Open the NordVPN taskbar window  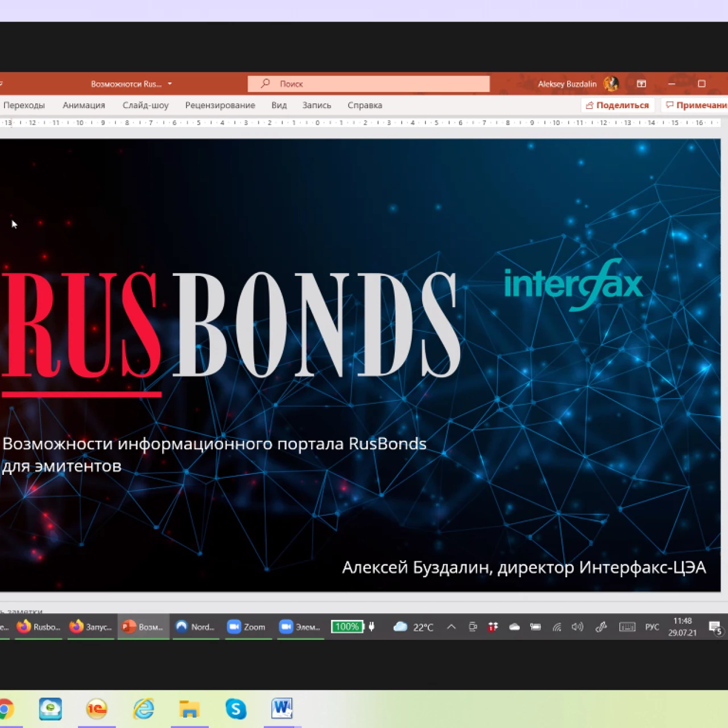[196, 627]
